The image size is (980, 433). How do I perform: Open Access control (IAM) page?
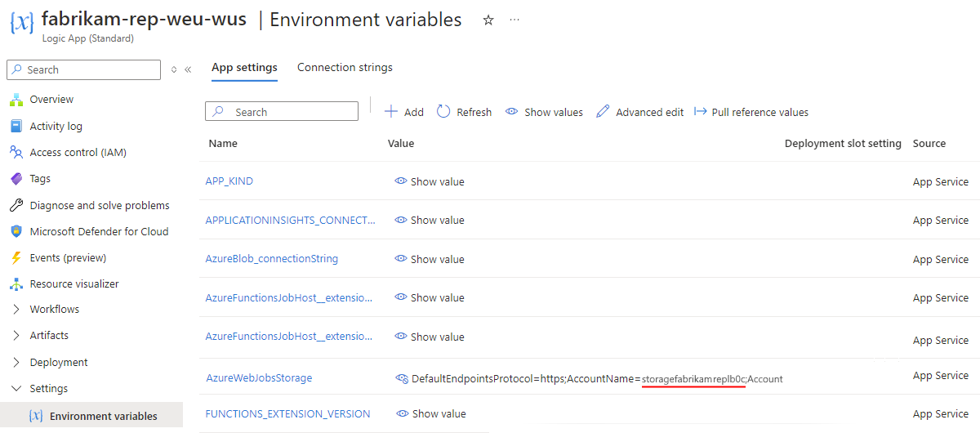pyautogui.click(x=78, y=152)
